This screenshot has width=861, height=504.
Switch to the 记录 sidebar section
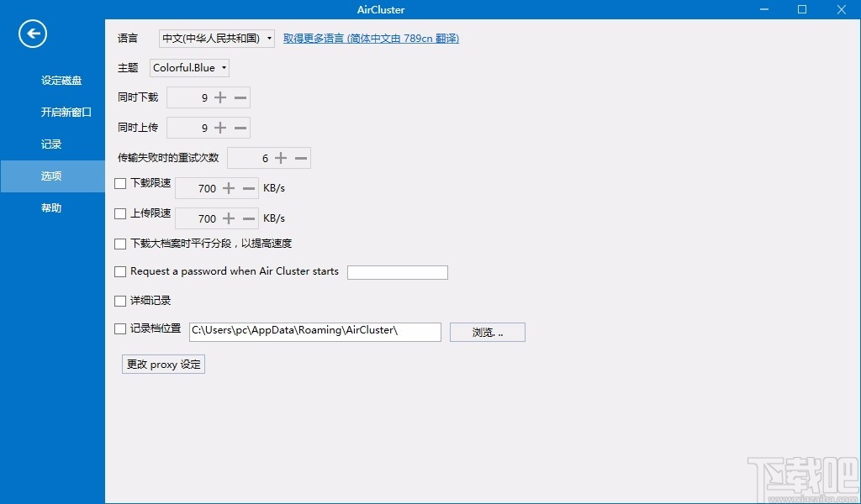coord(51,144)
